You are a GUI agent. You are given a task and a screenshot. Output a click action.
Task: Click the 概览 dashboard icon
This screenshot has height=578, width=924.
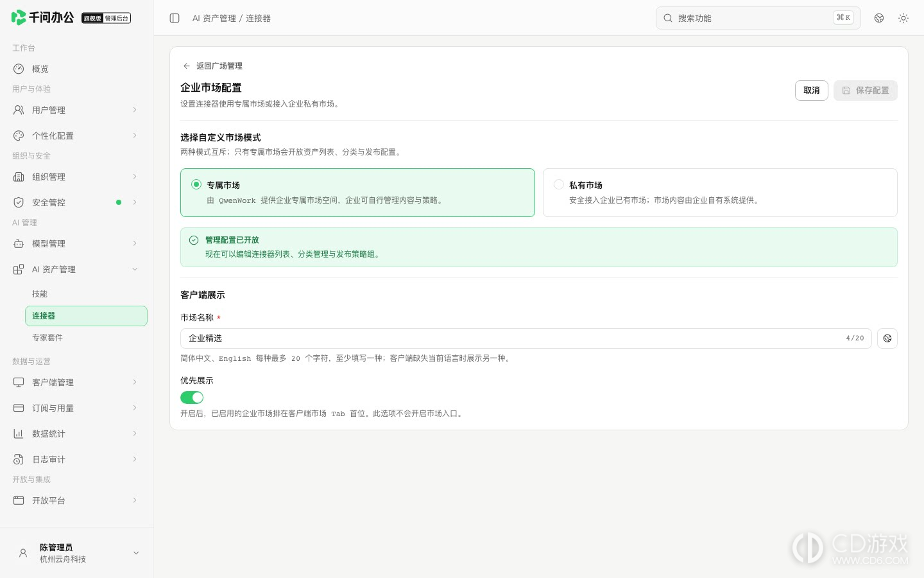19,69
